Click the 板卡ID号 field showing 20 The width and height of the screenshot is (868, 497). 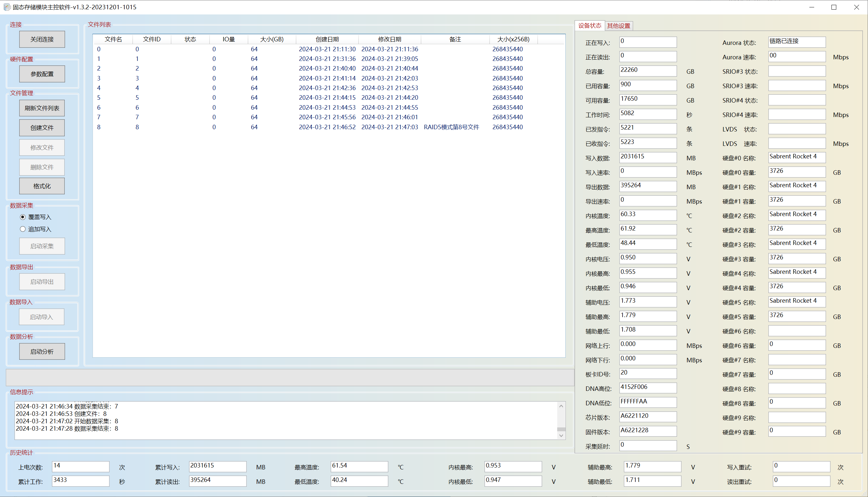click(648, 374)
